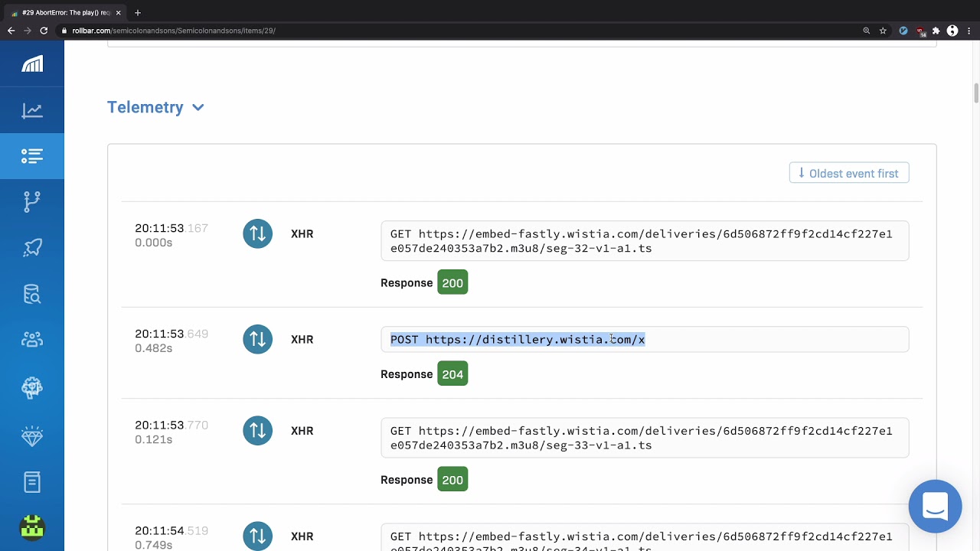This screenshot has width=980, height=551.
Task: Open the Chrome three-dot menu
Action: 969,31
